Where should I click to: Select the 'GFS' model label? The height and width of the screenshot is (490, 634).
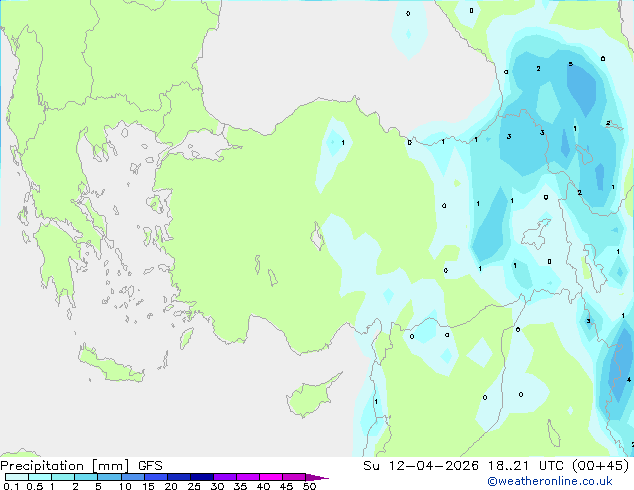(150, 466)
